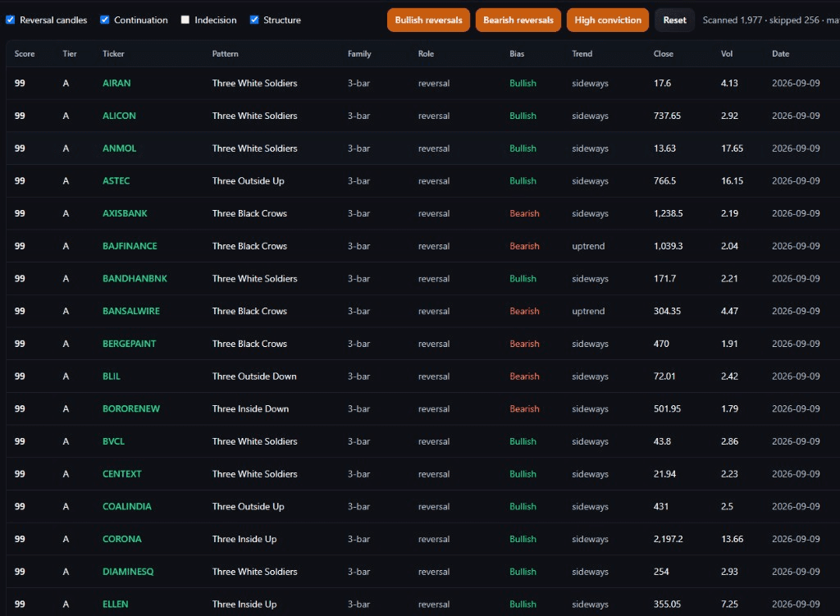The image size is (840, 616).
Task: Sort by the Role column header
Action: pos(426,53)
